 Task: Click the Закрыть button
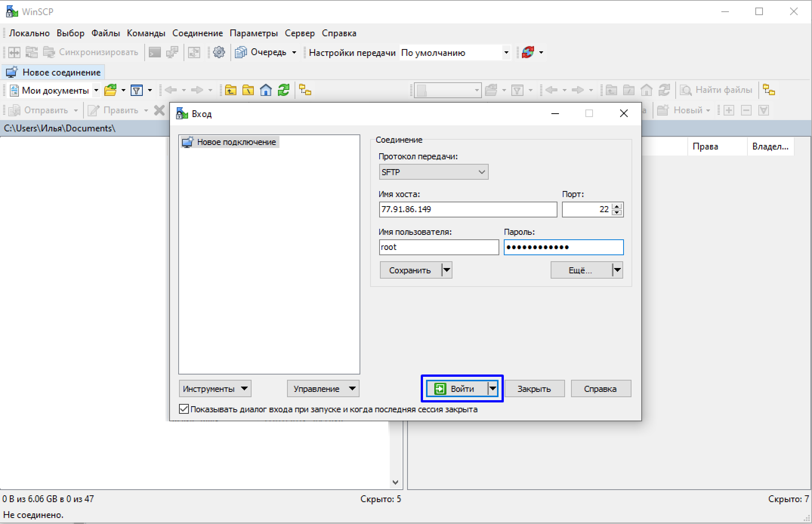pyautogui.click(x=534, y=388)
